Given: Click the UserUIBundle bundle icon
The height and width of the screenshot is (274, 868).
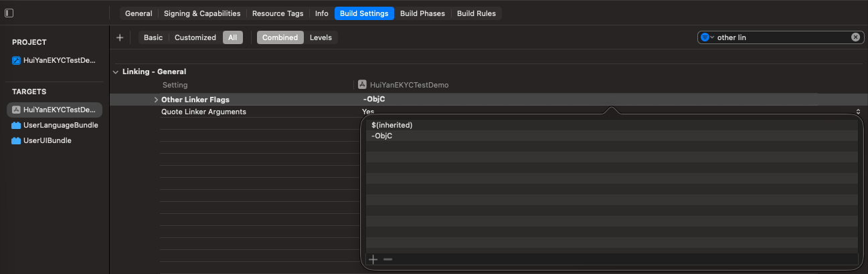Looking at the screenshot, I should pyautogui.click(x=16, y=140).
